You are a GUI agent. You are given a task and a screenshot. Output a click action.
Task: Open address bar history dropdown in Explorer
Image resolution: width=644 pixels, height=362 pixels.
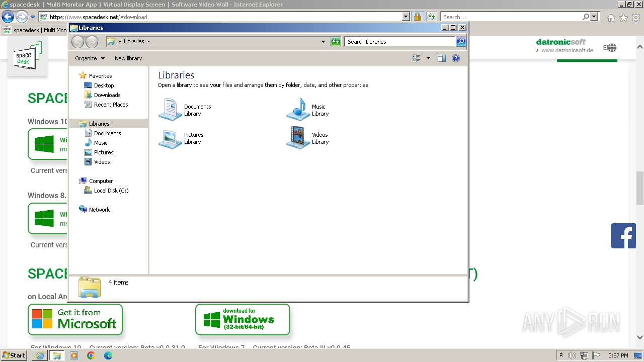(x=323, y=42)
